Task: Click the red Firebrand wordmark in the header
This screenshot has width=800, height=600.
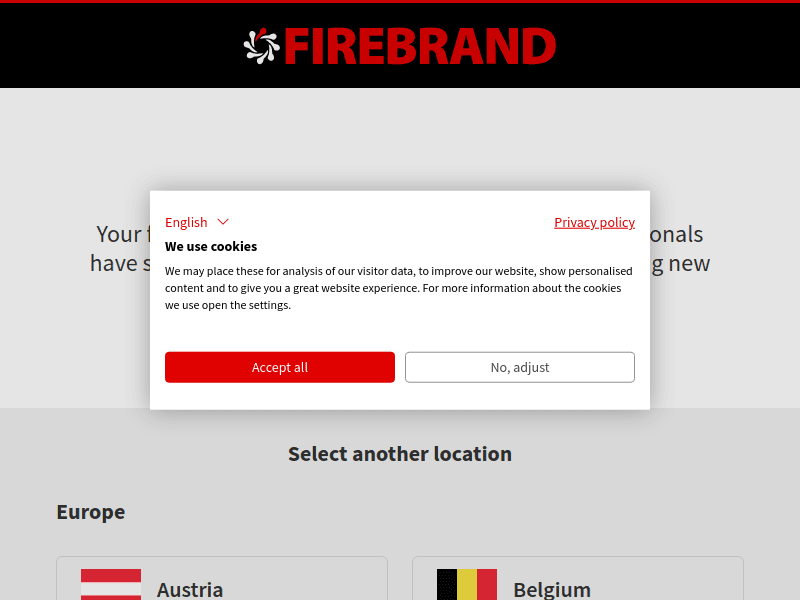Action: 420,44
